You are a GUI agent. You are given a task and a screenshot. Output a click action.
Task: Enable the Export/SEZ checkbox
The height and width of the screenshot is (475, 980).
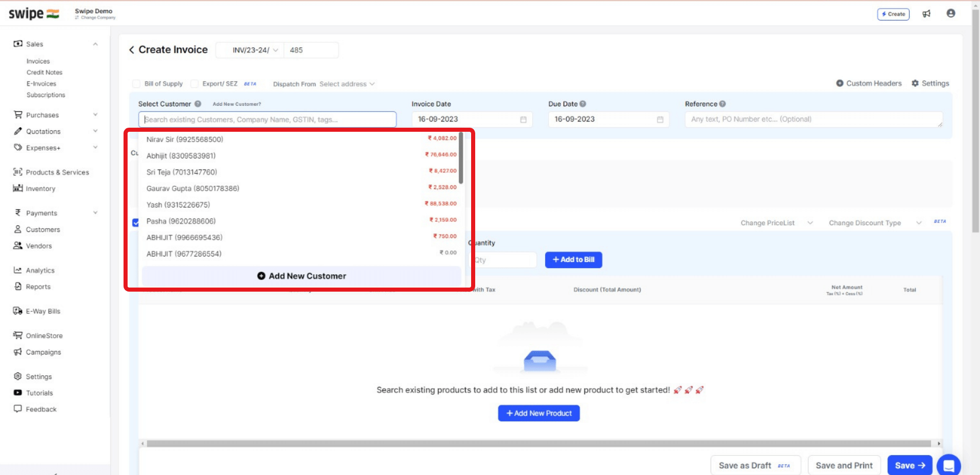pyautogui.click(x=194, y=83)
